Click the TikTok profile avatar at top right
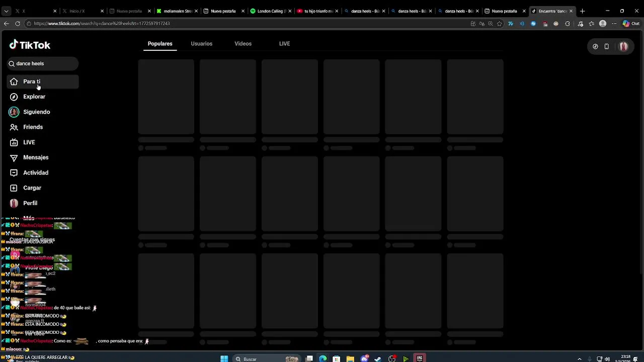644x362 pixels. 623,46
